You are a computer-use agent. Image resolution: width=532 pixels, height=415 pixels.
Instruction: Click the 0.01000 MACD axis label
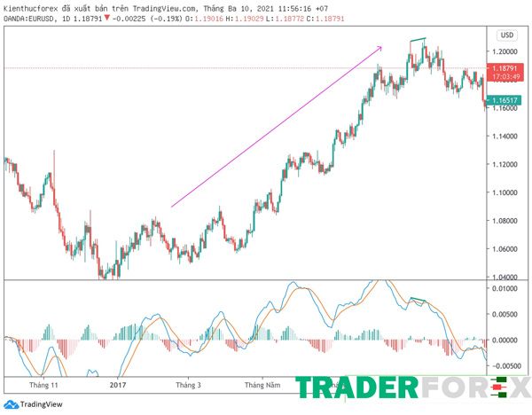[505, 288]
